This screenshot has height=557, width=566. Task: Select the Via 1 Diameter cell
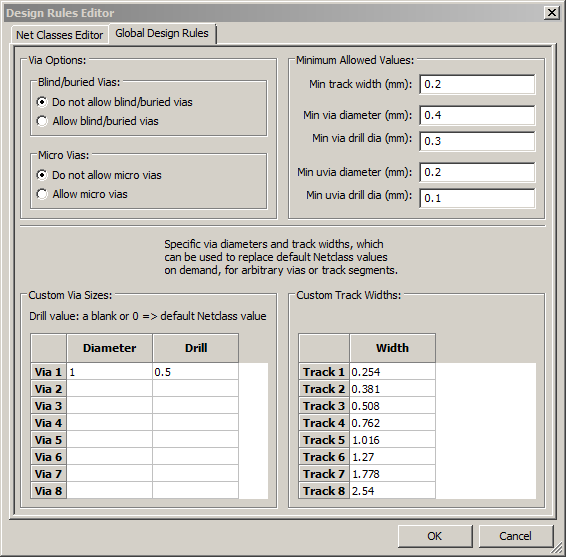pos(109,372)
